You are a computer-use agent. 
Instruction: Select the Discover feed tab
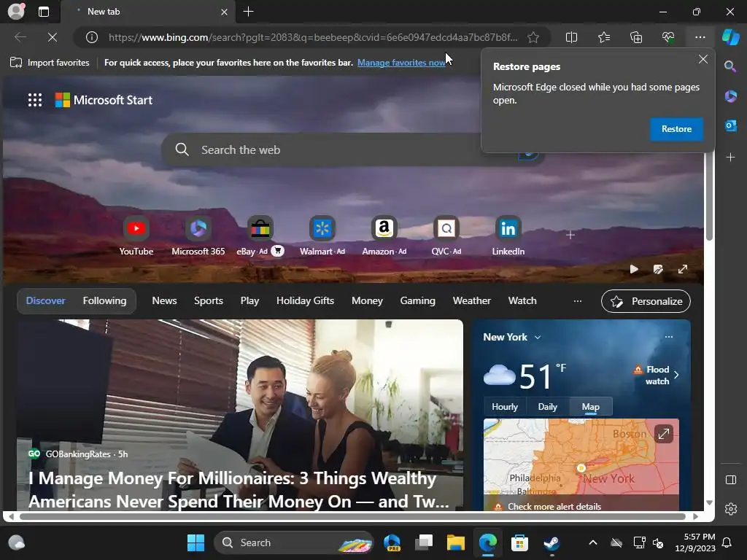tap(46, 301)
